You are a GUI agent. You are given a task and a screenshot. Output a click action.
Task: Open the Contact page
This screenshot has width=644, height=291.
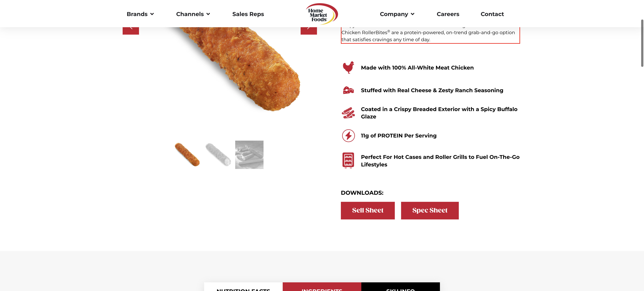tap(492, 14)
